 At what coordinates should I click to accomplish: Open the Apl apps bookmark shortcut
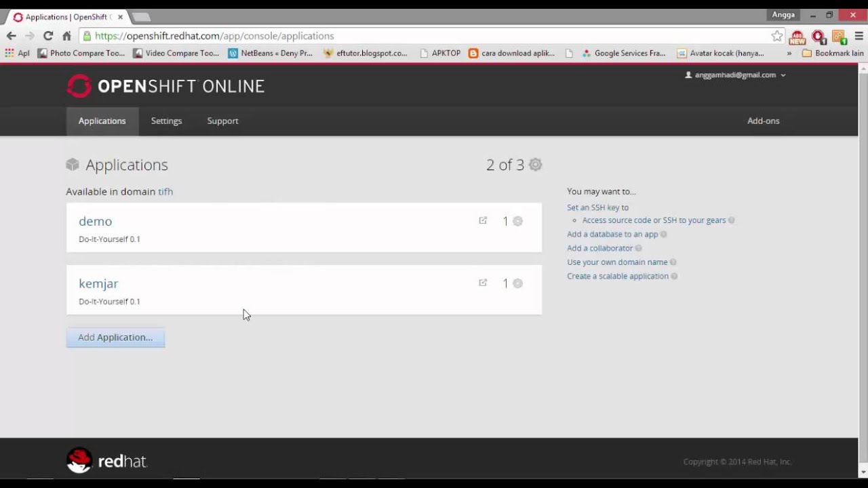[x=17, y=53]
